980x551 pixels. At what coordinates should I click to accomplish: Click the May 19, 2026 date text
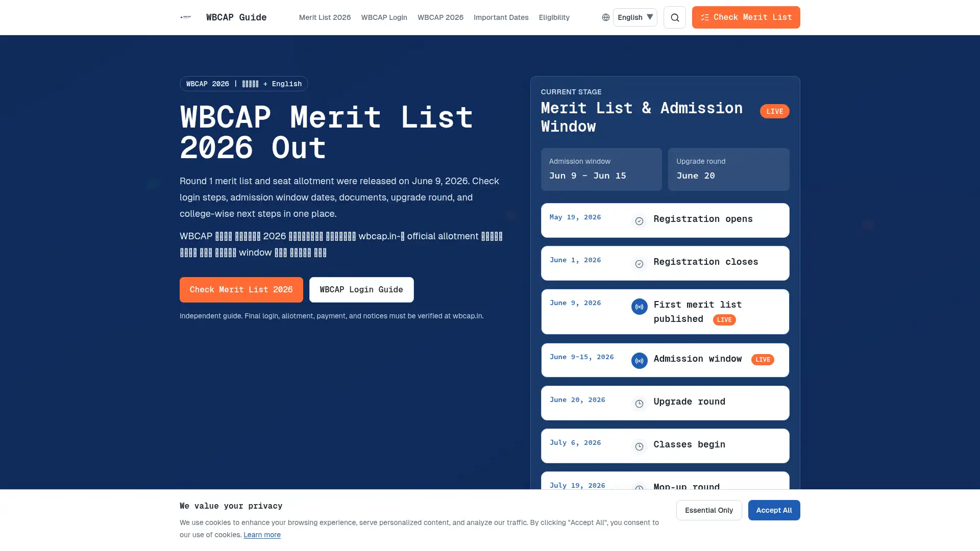click(x=575, y=217)
